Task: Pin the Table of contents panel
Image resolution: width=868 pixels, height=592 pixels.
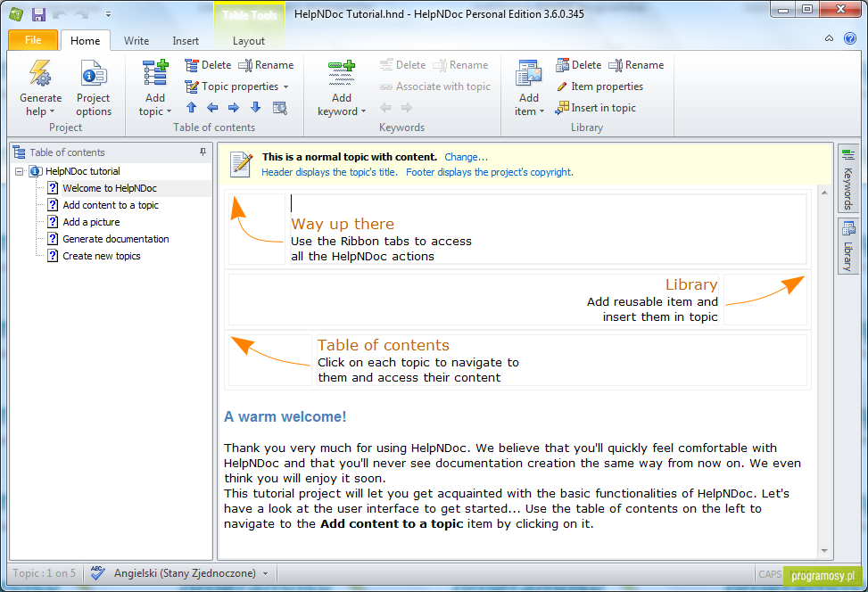Action: [203, 152]
